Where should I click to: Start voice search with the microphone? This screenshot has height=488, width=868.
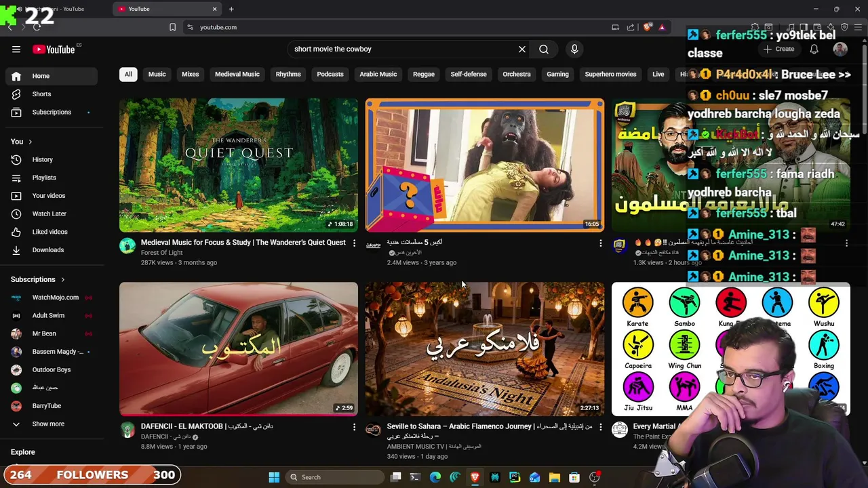pyautogui.click(x=574, y=49)
